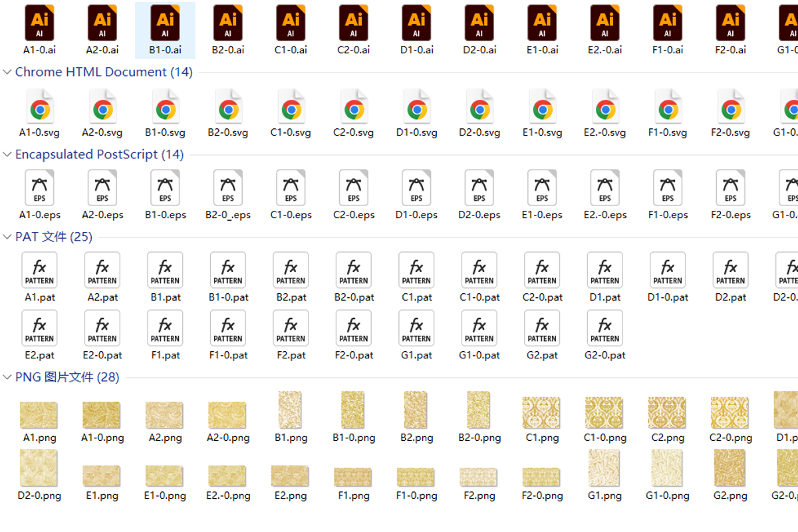
Task: Click the D1-0.eps PostScript file
Action: click(x=416, y=195)
